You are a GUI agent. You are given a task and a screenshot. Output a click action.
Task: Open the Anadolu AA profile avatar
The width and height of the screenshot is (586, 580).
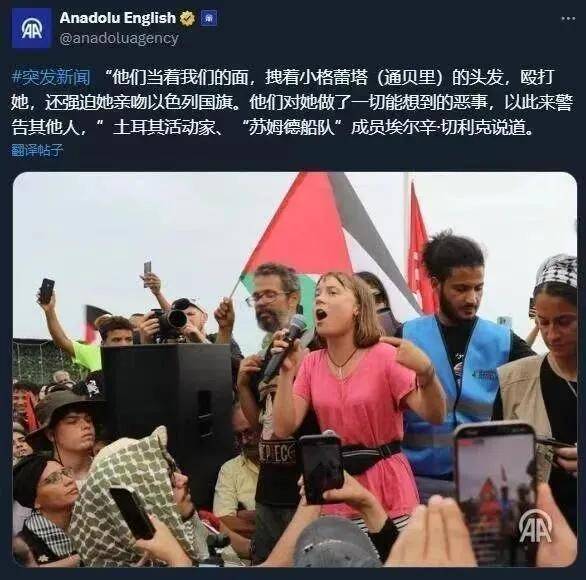click(x=31, y=28)
